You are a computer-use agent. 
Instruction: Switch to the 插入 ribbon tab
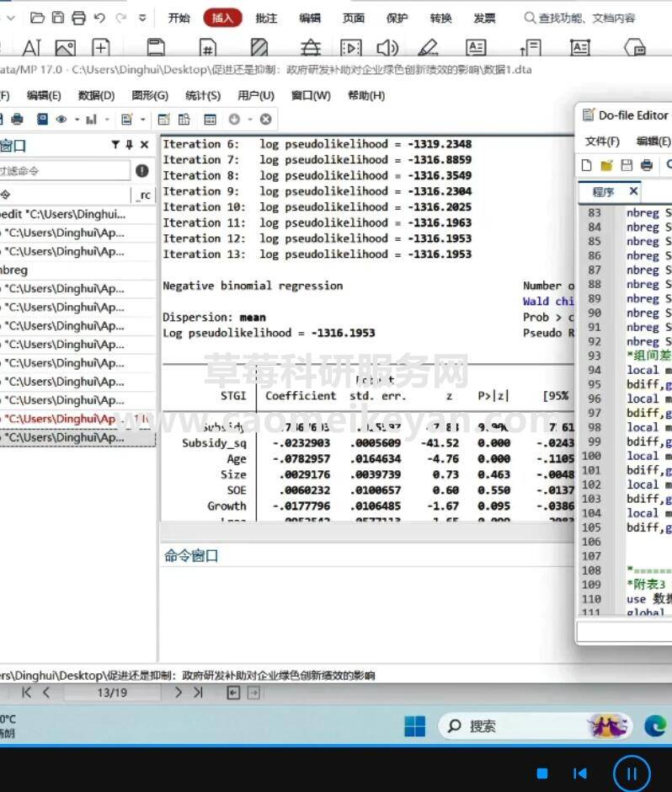tap(222, 18)
